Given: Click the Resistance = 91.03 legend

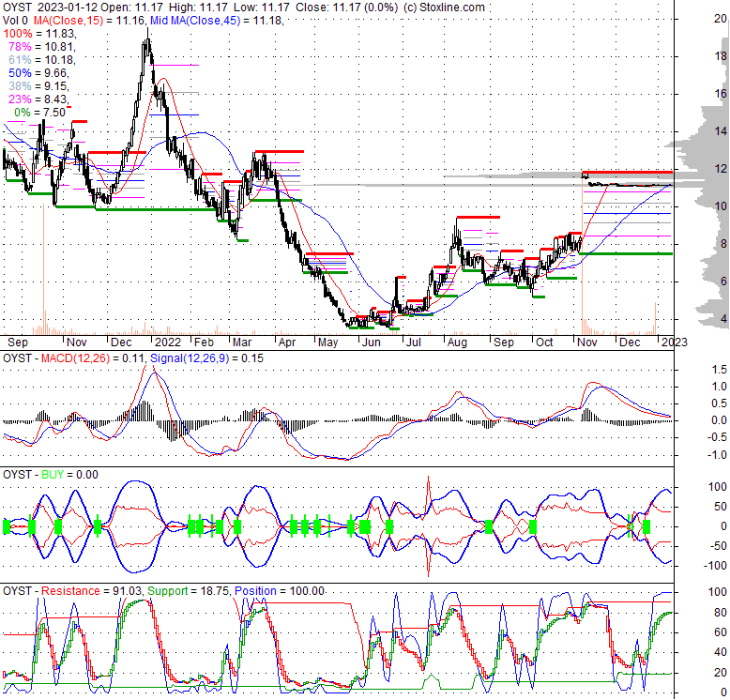Looking at the screenshot, I should [x=91, y=591].
